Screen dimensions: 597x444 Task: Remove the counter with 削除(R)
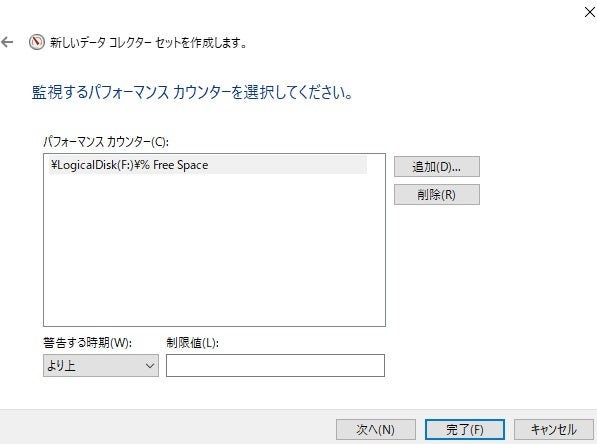(x=437, y=195)
